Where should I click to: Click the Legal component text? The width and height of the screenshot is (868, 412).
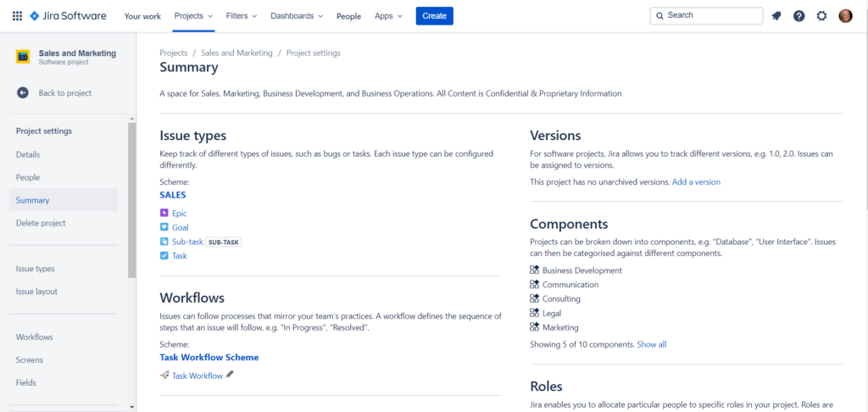(x=552, y=313)
